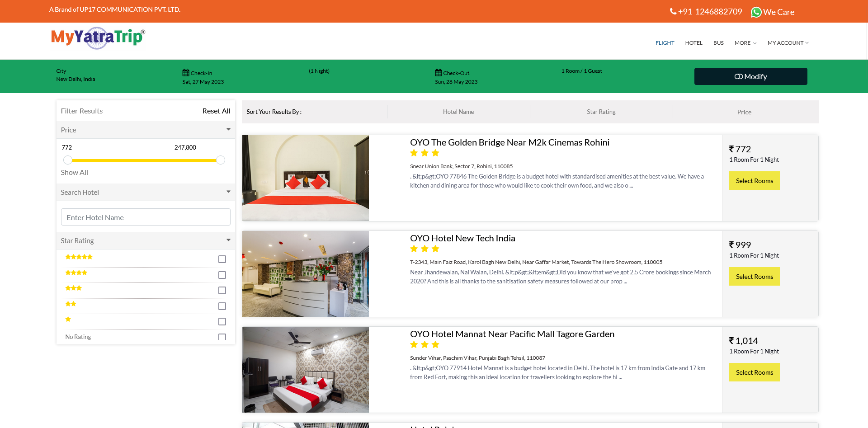Sort results by Star Rating
This screenshot has width=868, height=428.
(x=601, y=112)
